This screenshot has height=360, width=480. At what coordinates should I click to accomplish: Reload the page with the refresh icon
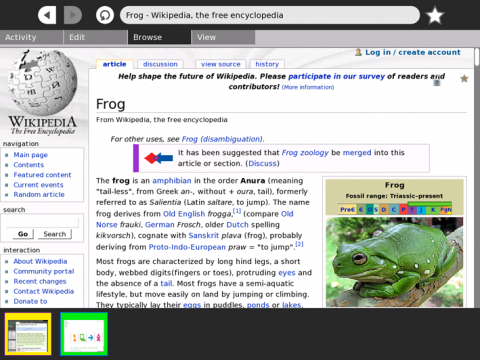[105, 15]
